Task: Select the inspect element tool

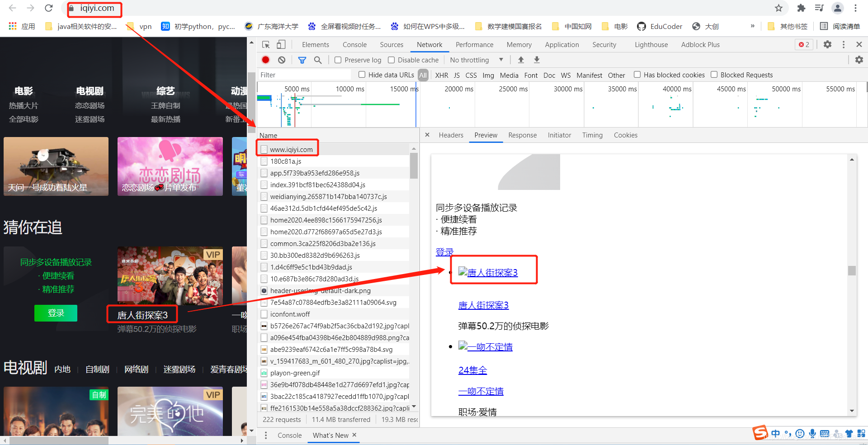Action: pyautogui.click(x=266, y=44)
